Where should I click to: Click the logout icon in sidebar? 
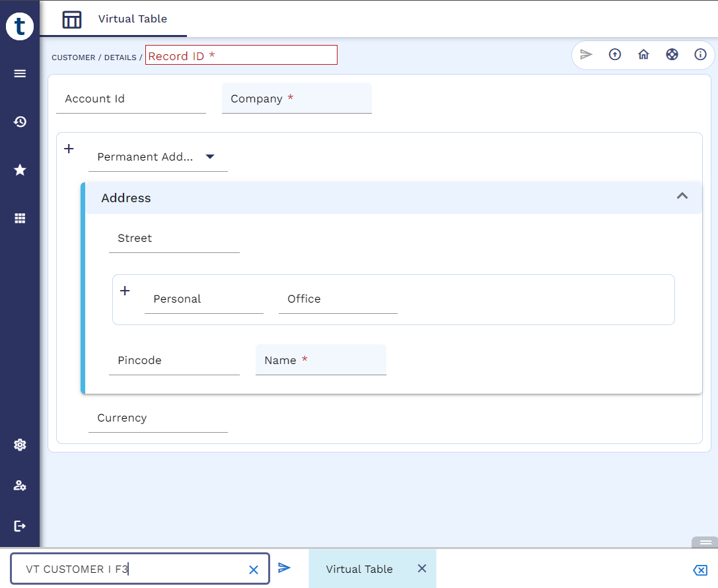20,526
